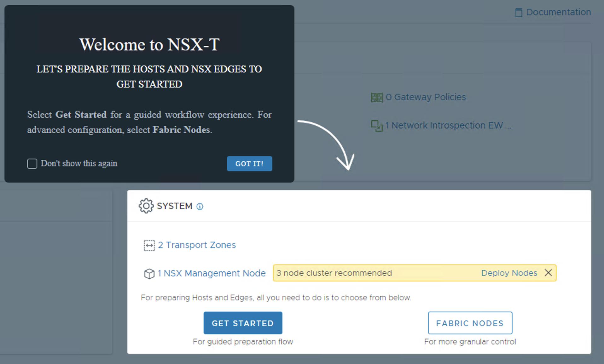Image resolution: width=604 pixels, height=364 pixels.
Task: Click the 3 node cluster recommended message
Action: (334, 273)
